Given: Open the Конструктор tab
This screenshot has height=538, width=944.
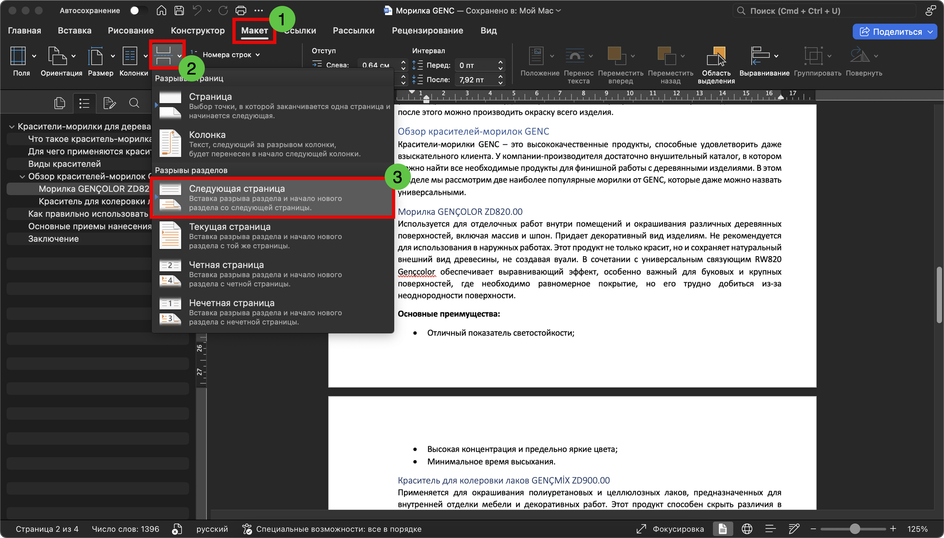Looking at the screenshot, I should click(197, 30).
